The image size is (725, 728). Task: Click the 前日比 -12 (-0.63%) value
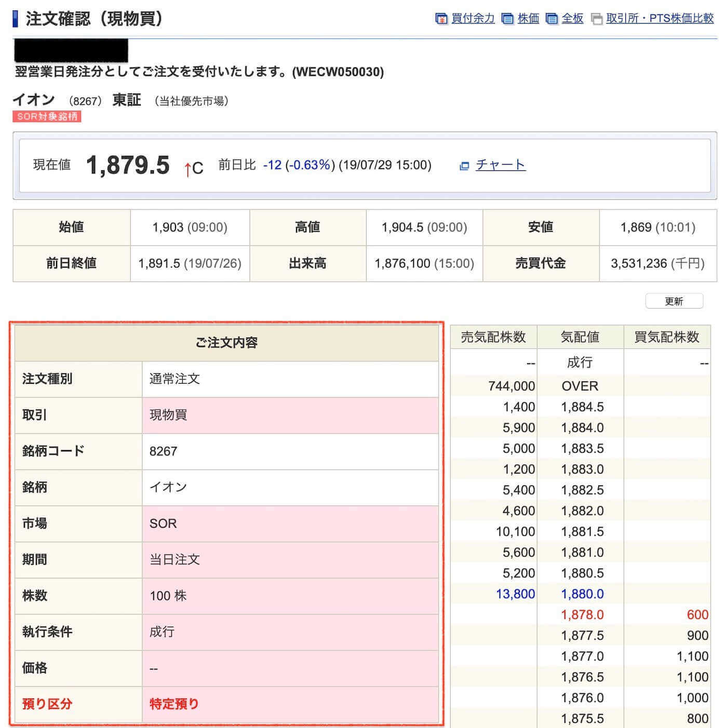click(x=299, y=165)
